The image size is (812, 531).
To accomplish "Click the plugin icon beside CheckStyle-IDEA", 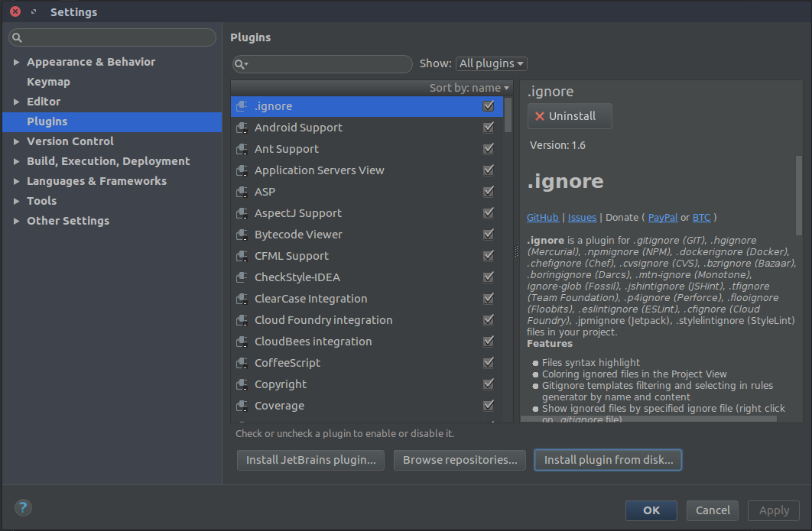I will (242, 277).
